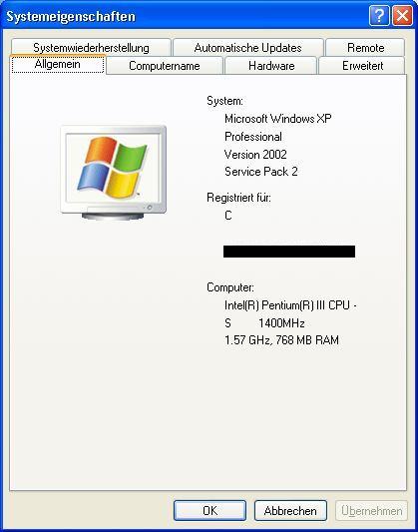Click the Abbrechen button
This screenshot has height=532, width=418.
pos(290,510)
